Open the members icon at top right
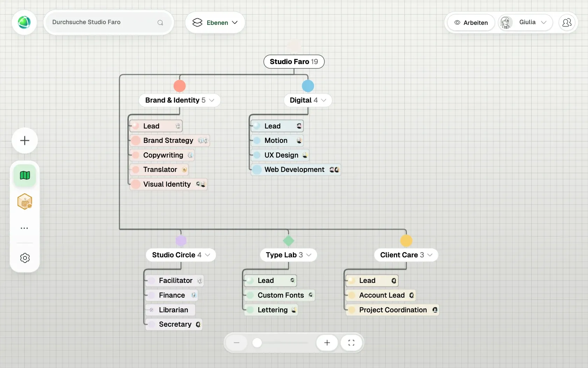 coord(567,22)
